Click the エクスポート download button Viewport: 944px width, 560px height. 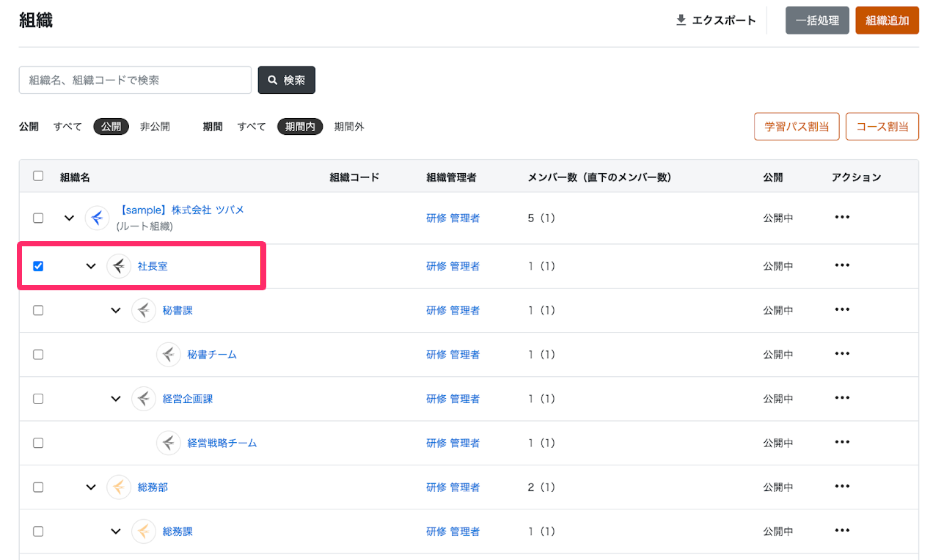[x=716, y=21]
